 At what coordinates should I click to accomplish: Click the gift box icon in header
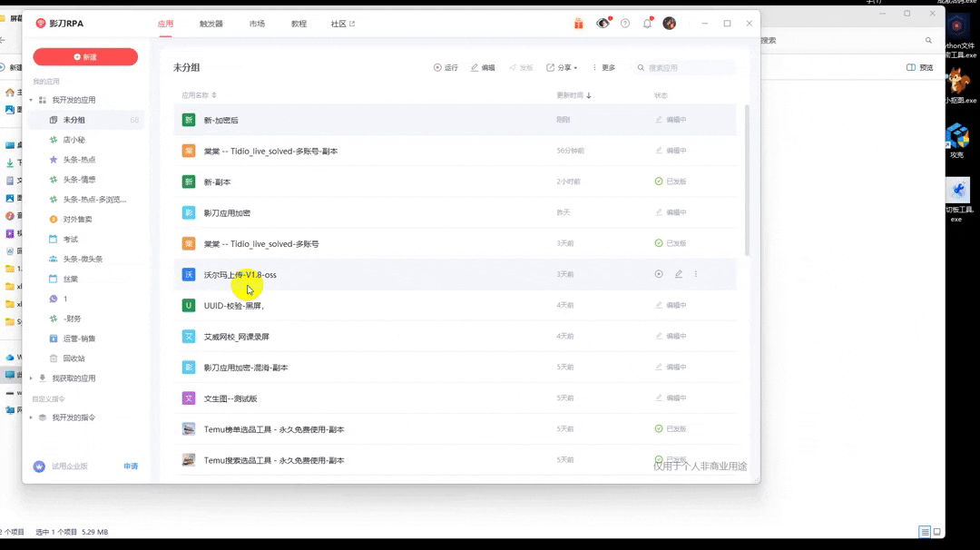pyautogui.click(x=578, y=24)
